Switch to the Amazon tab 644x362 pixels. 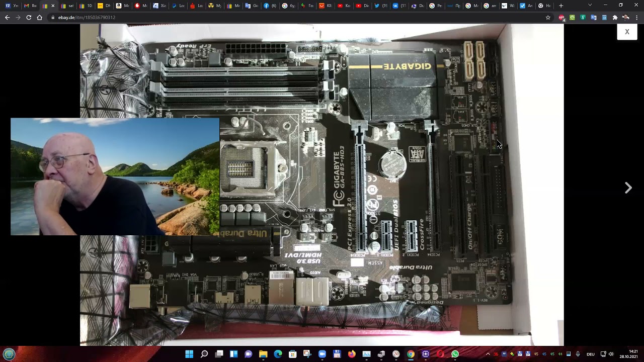point(122,6)
